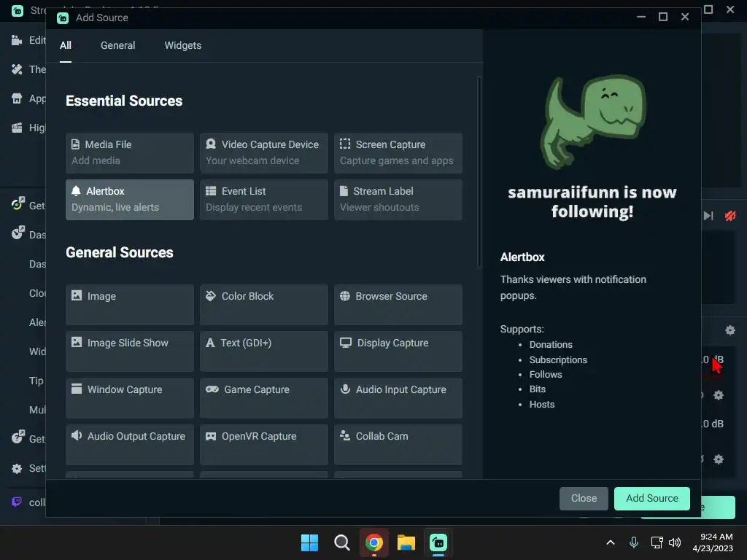
Task: Select the Alertbox source
Action: (x=130, y=200)
